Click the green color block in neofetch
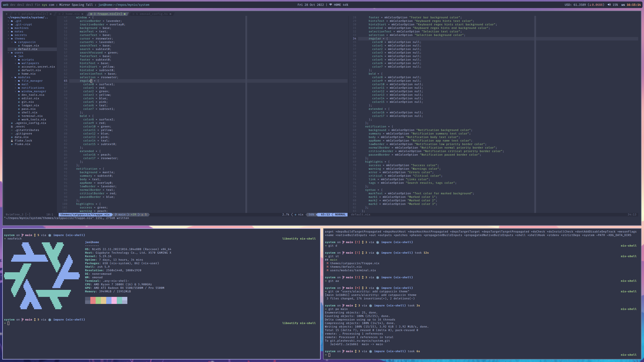This screenshot has width=644, height=362. (98, 300)
